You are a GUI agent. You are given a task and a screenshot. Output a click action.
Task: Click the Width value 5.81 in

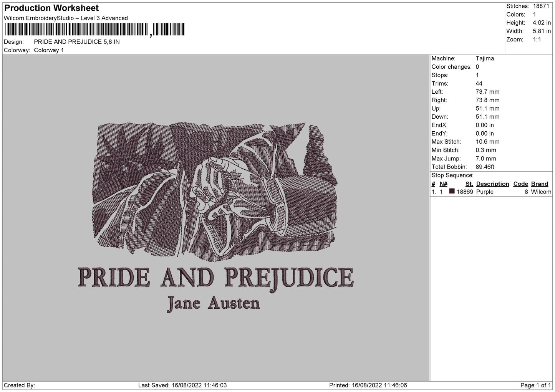point(542,31)
